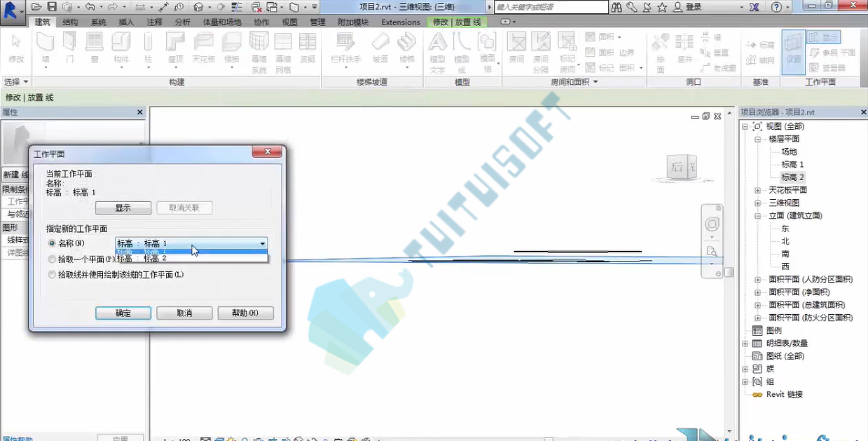The width and height of the screenshot is (868, 441).
Task: Click the Open folder icon in quick access toolbar
Action: pos(36,7)
